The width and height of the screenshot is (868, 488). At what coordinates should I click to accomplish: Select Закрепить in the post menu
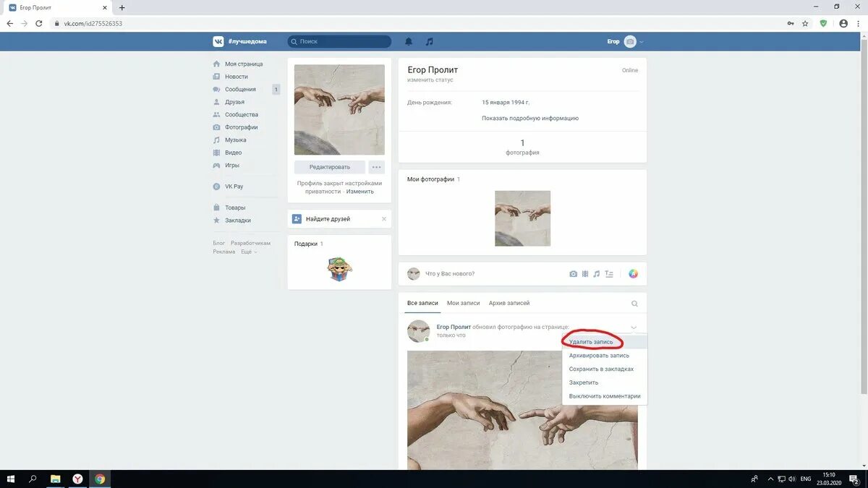coord(584,382)
